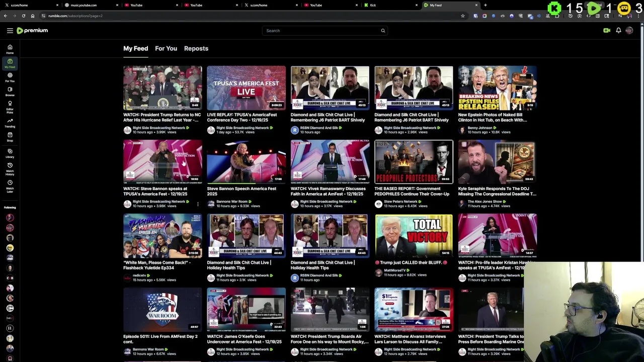Open 'LIVE REPLAY: TPUSA's AmericaFest Conference' title
This screenshot has height=362, width=644.
(x=242, y=117)
